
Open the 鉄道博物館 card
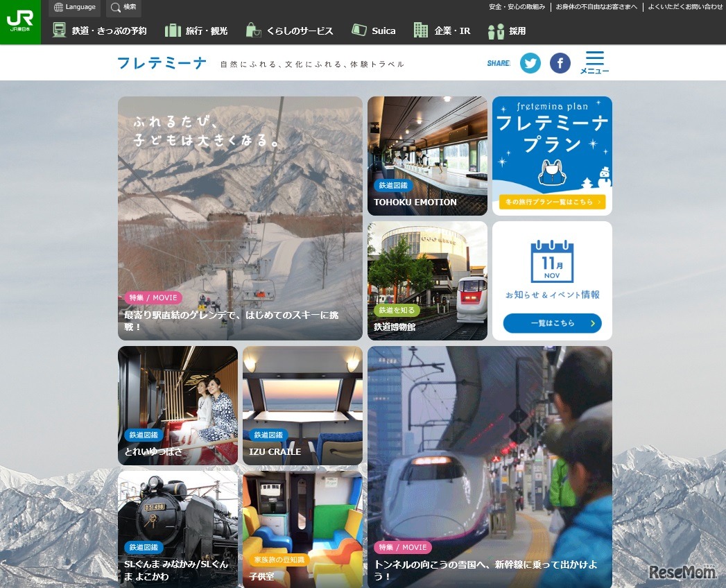tap(427, 281)
